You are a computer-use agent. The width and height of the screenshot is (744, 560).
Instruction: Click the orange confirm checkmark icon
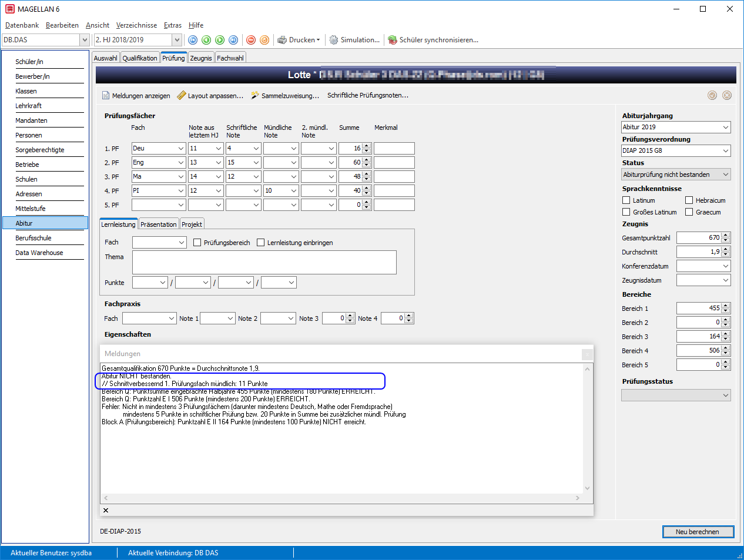712,95
